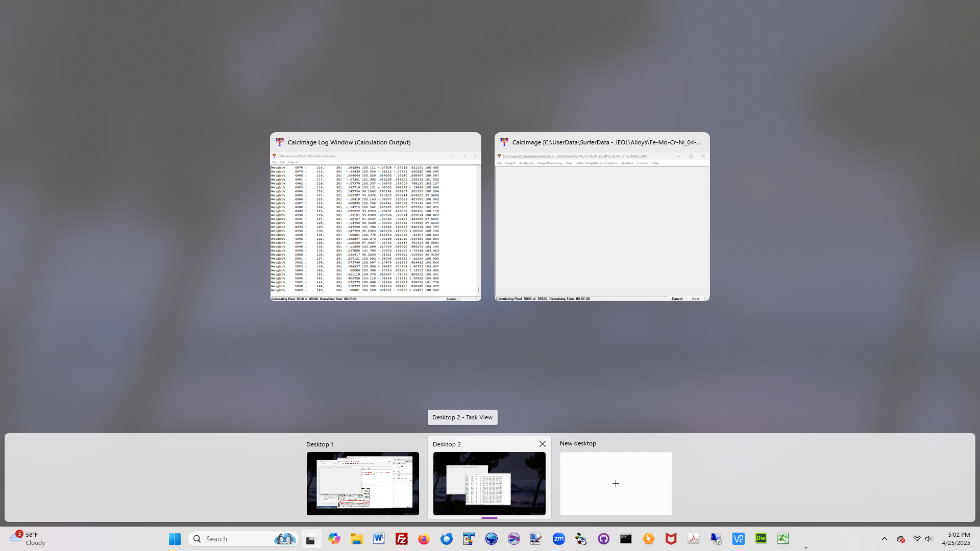Open Excel from the taskbar
The width and height of the screenshot is (980, 551).
[x=783, y=539]
